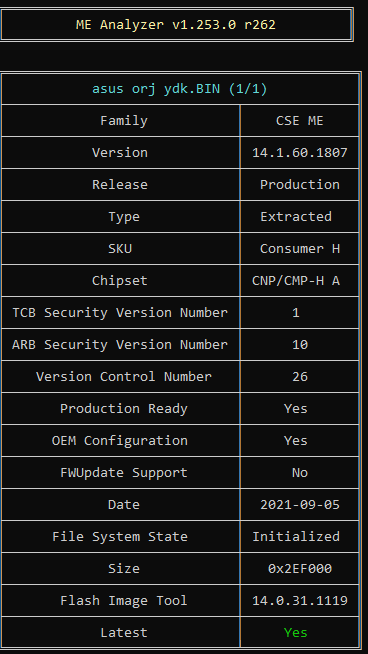Click the date value 2021-09-05
The height and width of the screenshot is (654, 368).
(x=300, y=505)
